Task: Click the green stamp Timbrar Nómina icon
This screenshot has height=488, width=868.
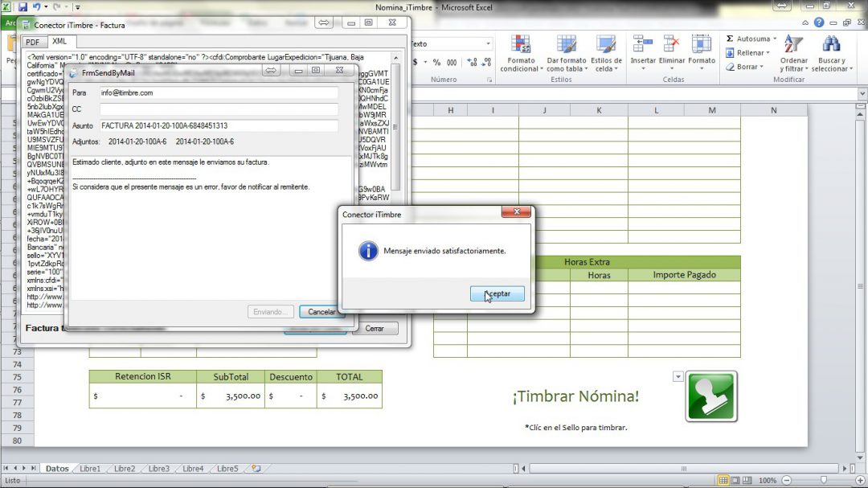Action: point(710,396)
